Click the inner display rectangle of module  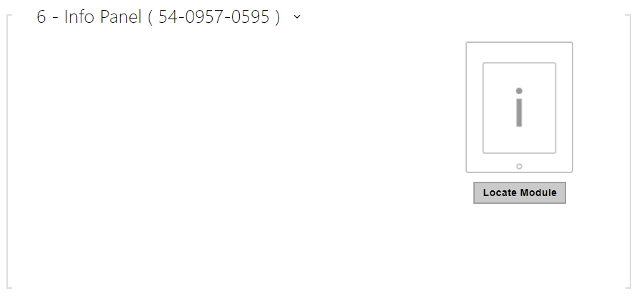tap(519, 108)
